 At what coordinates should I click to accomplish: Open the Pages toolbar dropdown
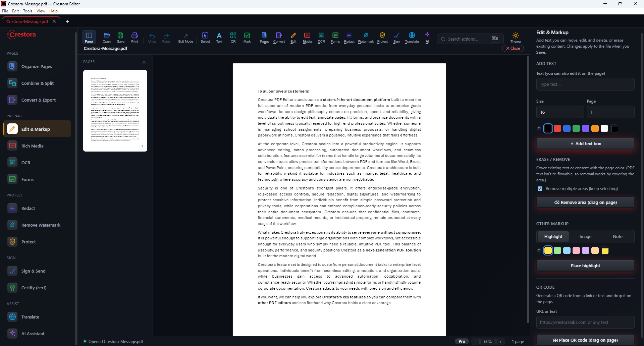click(265, 37)
